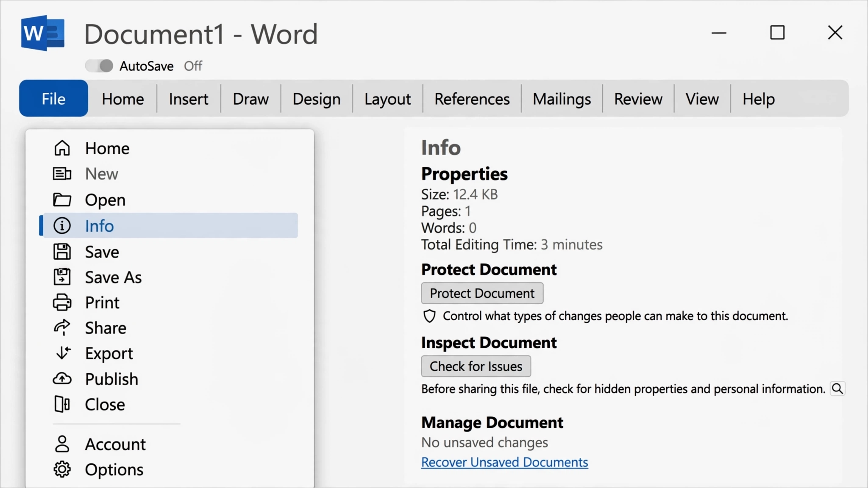Select the Share label in the menu
This screenshot has height=488, width=868.
click(x=106, y=328)
